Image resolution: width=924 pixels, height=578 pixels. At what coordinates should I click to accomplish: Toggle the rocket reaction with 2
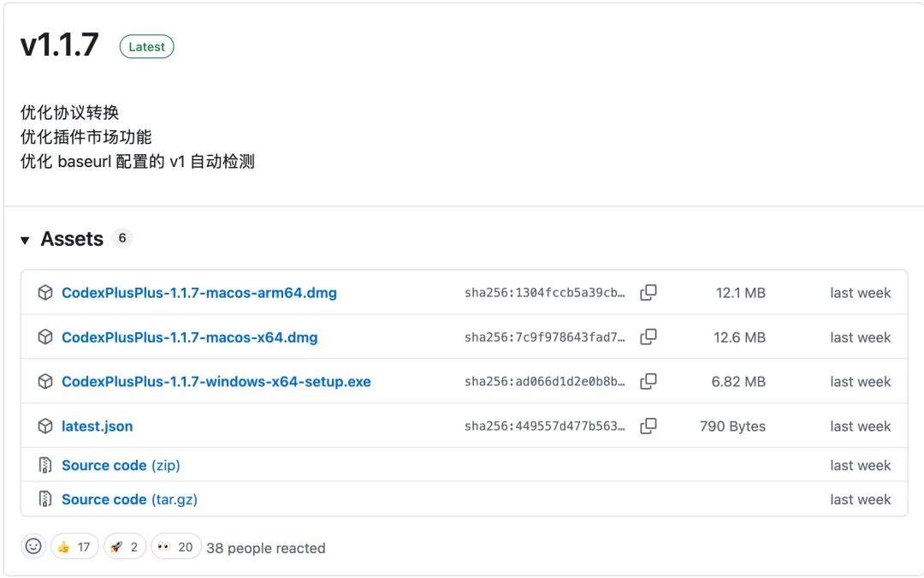pyautogui.click(x=125, y=546)
